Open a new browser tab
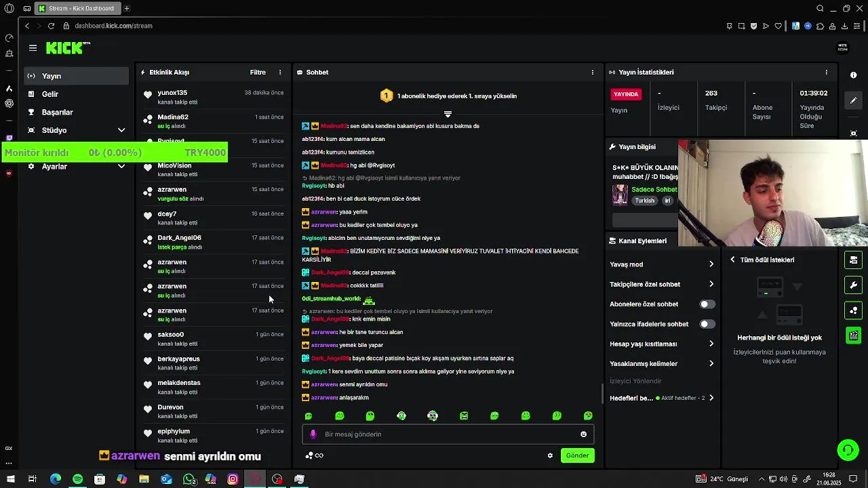Viewport: 868px width, 488px height. click(x=127, y=8)
